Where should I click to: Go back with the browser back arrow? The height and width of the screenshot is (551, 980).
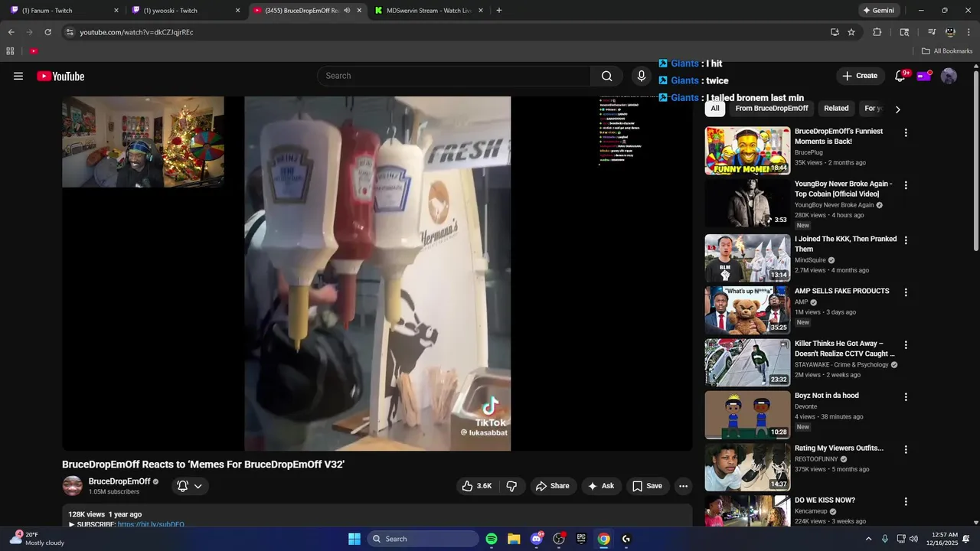11,32
